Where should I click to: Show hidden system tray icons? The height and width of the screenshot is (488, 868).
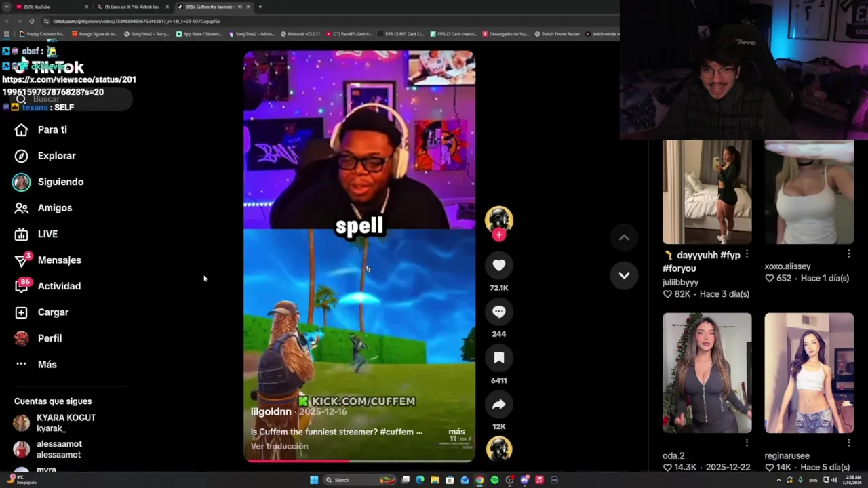click(x=778, y=480)
